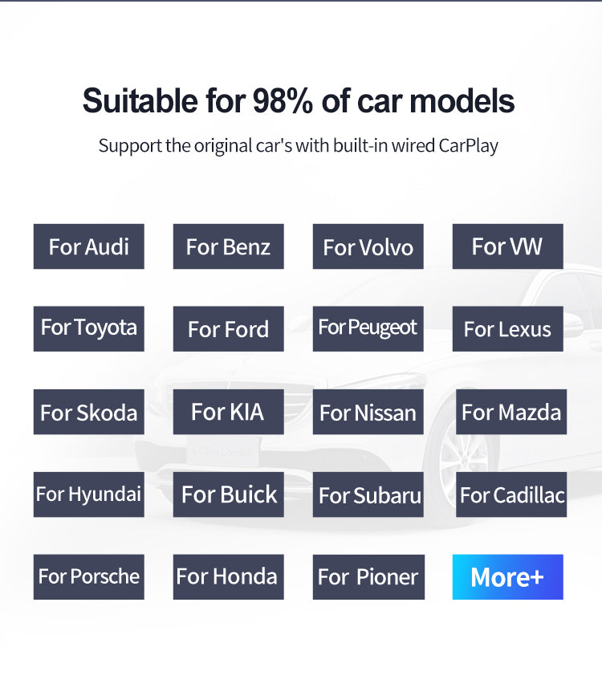Select the For KIA button
602x700 pixels.
click(228, 412)
